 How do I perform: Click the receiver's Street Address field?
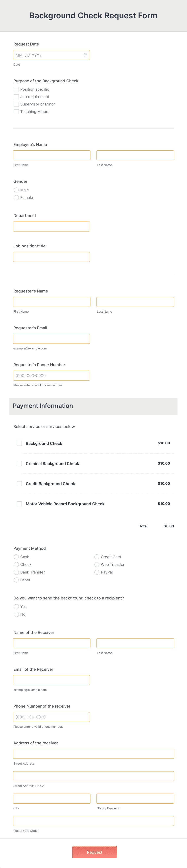coord(93,753)
